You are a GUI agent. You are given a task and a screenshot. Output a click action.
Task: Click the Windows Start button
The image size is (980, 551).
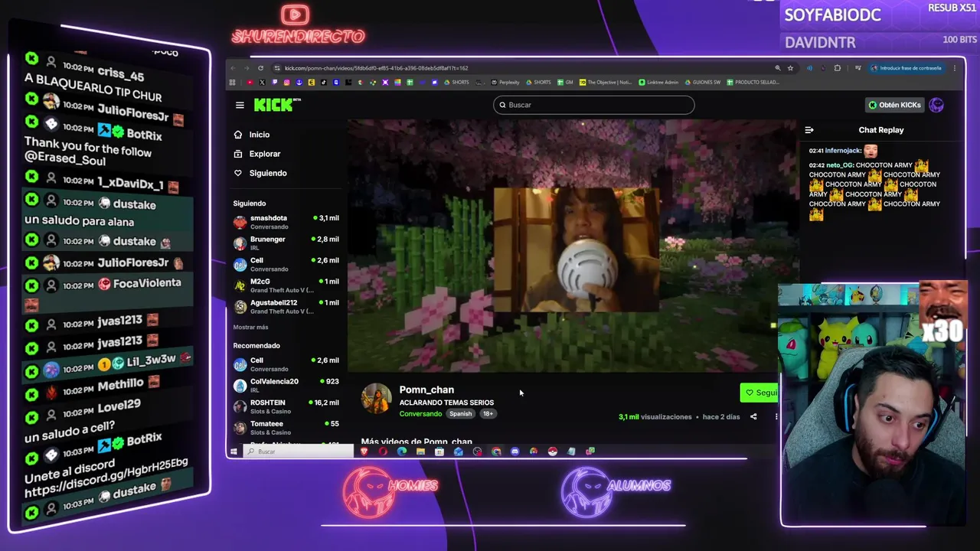click(234, 452)
